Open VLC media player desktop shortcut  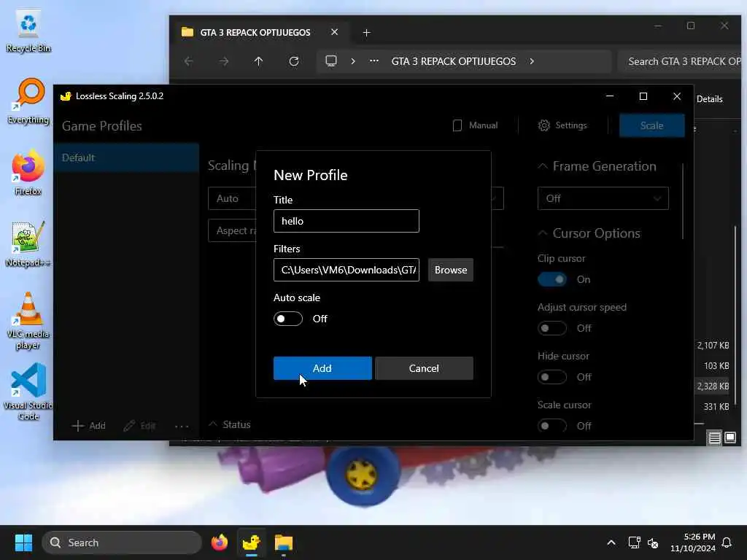28,321
